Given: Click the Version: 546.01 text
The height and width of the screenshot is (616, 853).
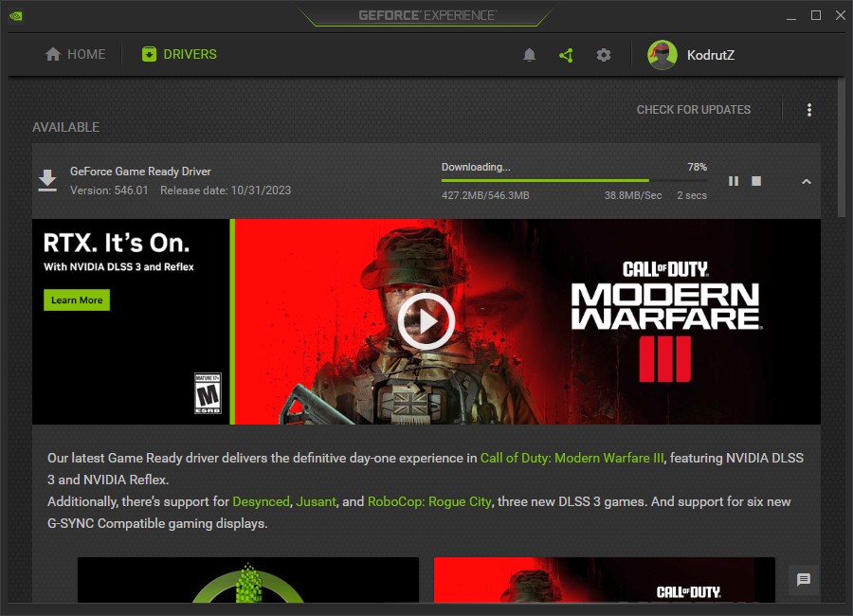Looking at the screenshot, I should [109, 190].
